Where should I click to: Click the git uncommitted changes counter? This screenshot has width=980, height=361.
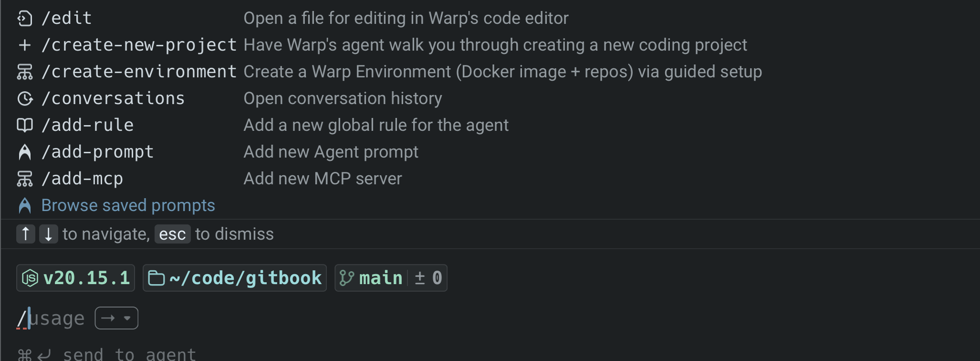[x=428, y=278]
